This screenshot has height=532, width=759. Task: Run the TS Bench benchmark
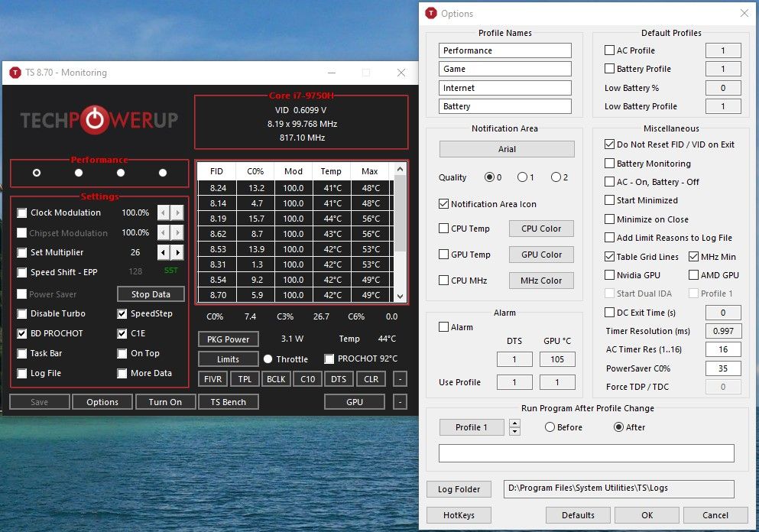[228, 401]
